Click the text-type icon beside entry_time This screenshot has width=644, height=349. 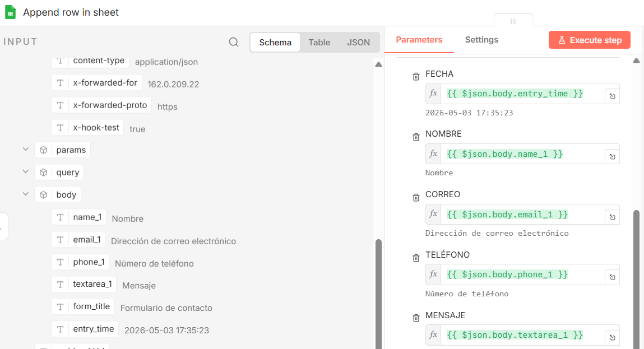coord(60,329)
